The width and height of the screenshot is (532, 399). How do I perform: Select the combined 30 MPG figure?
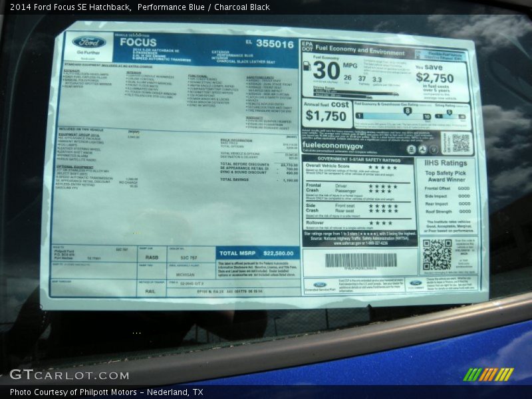pos(327,70)
